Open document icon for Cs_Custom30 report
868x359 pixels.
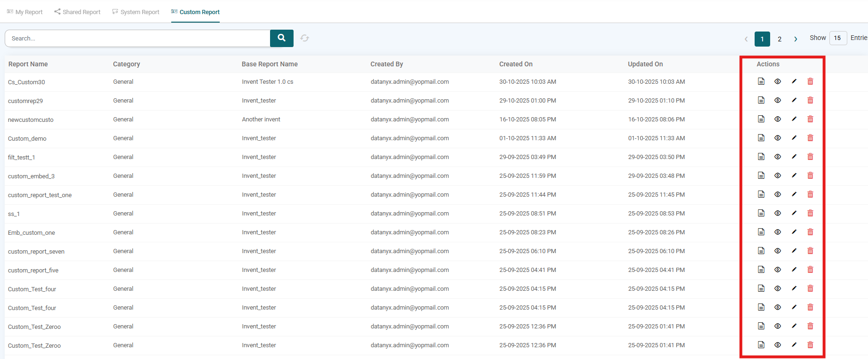click(761, 81)
